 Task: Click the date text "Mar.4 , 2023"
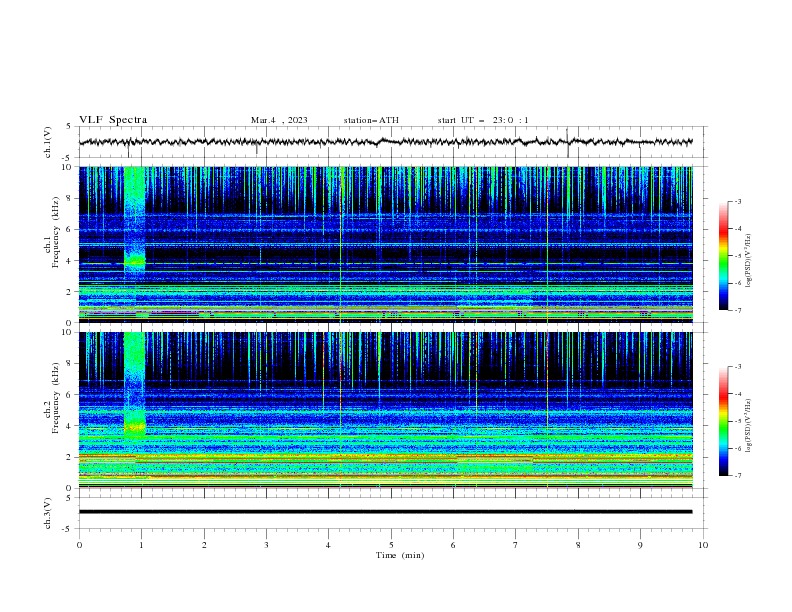pos(279,120)
